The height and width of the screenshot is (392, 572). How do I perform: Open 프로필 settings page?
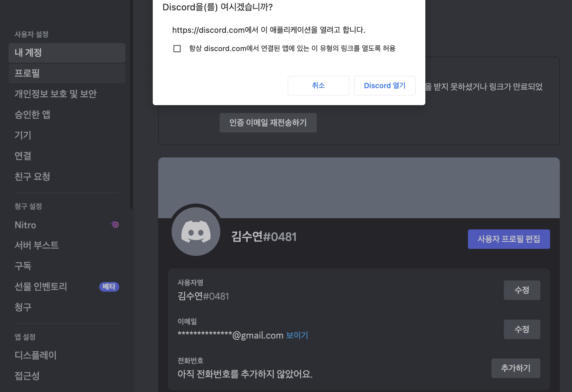(67, 73)
